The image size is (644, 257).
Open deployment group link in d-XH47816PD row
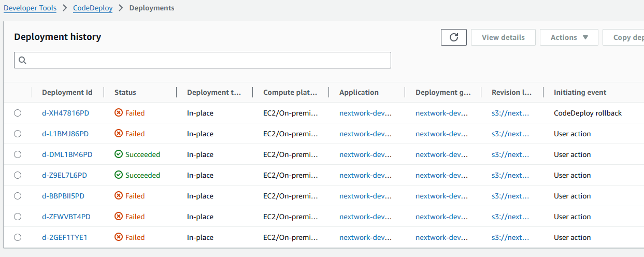click(x=441, y=113)
